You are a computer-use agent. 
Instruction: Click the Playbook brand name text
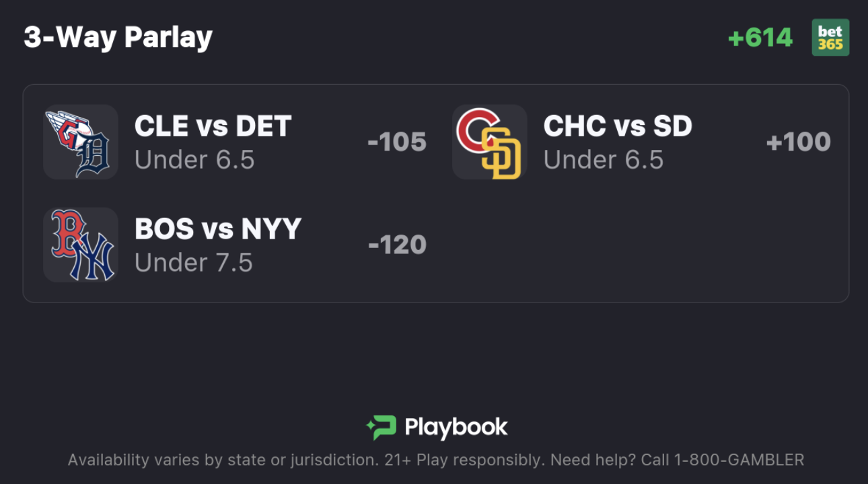point(456,428)
